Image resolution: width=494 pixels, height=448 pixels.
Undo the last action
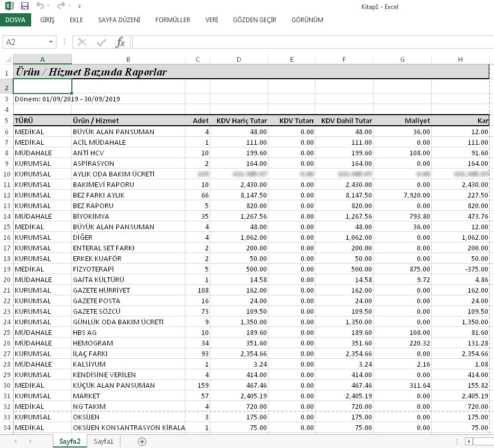(40, 5)
